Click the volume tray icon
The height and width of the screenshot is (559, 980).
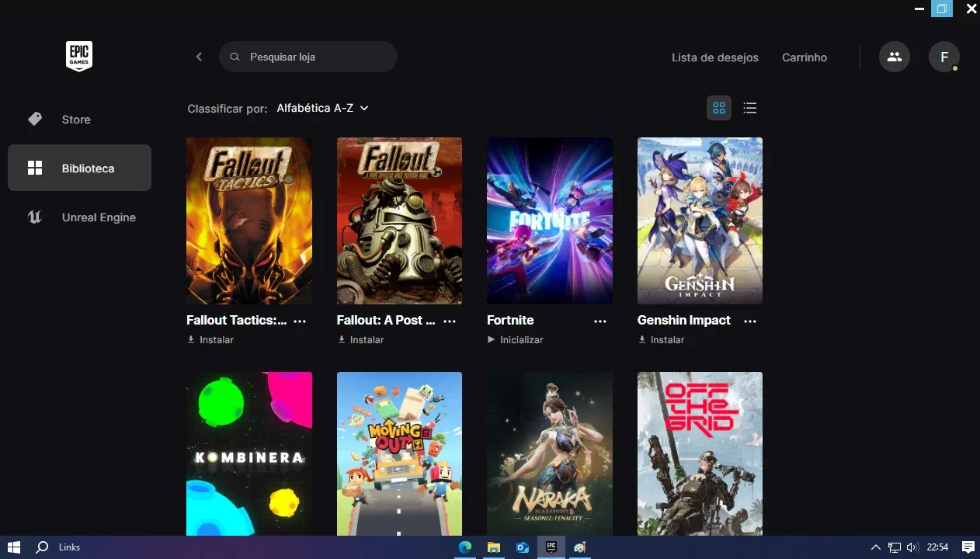[912, 547]
